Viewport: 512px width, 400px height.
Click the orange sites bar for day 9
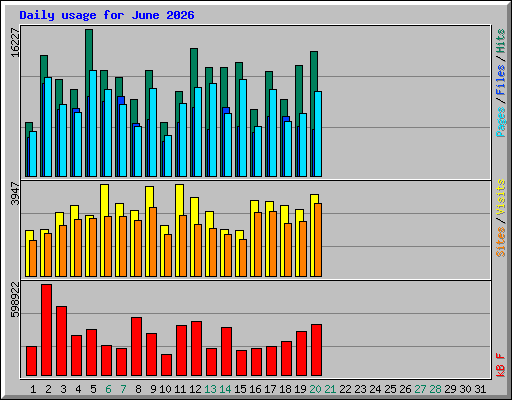pyautogui.click(x=153, y=242)
